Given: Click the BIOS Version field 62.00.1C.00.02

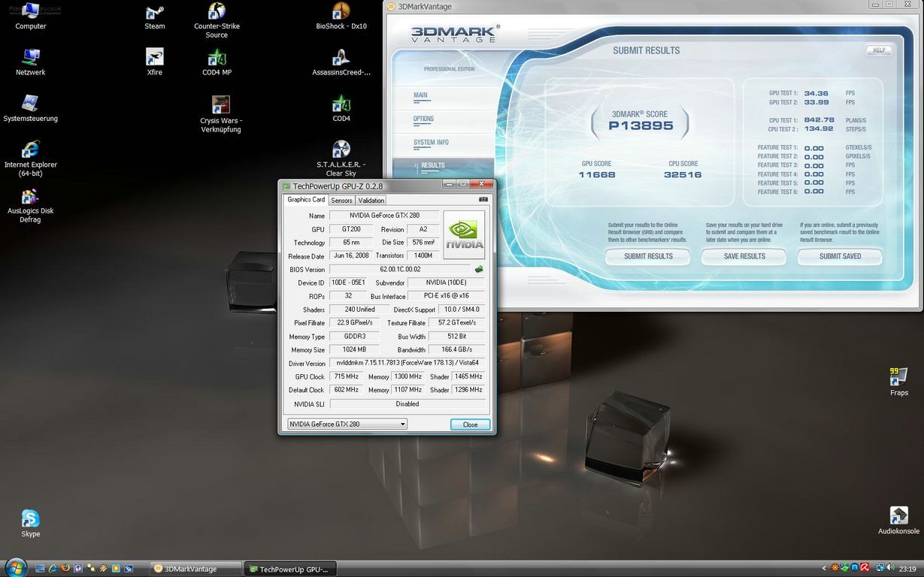Looking at the screenshot, I should pos(400,269).
